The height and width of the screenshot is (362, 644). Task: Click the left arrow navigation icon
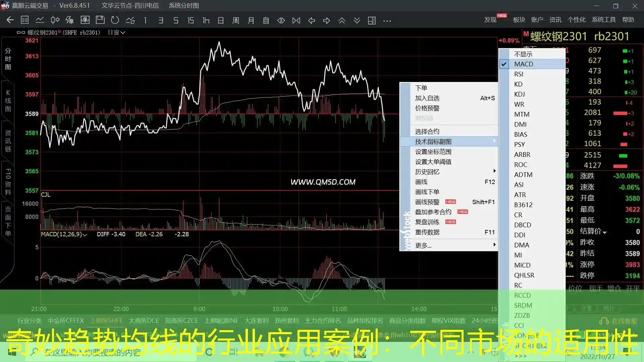tap(312, 20)
